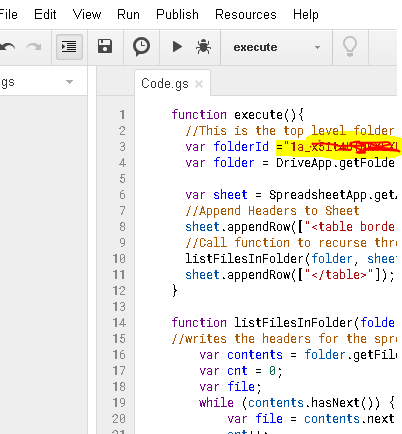The width and height of the screenshot is (402, 434).
Task: Click 'function execute(){' on line 1
Action: (x=238, y=115)
